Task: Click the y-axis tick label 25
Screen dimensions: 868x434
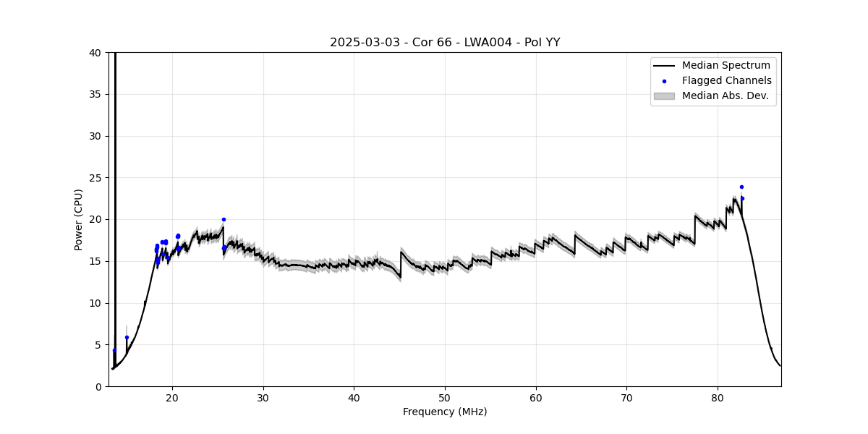Action: click(x=95, y=178)
